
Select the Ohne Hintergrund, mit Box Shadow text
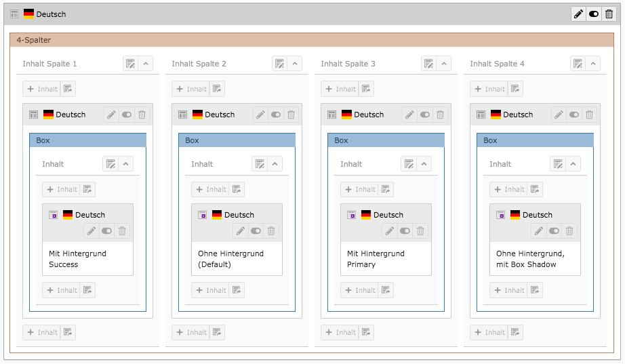point(530,259)
